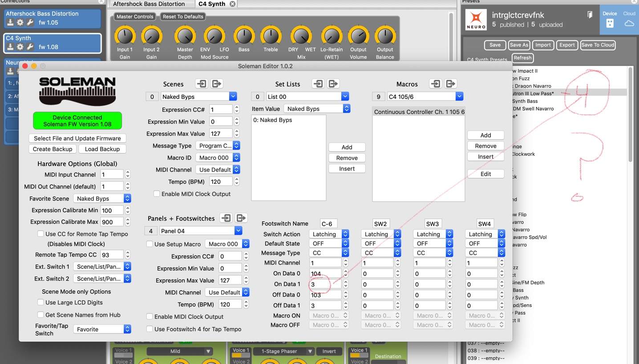Enable Panels MIDI Clock Output checkbox

(150, 316)
